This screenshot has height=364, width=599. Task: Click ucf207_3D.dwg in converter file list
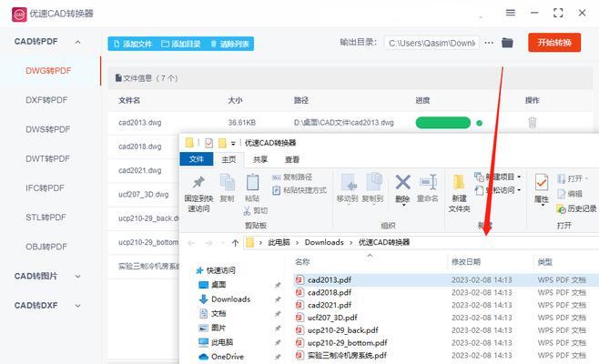click(x=143, y=195)
